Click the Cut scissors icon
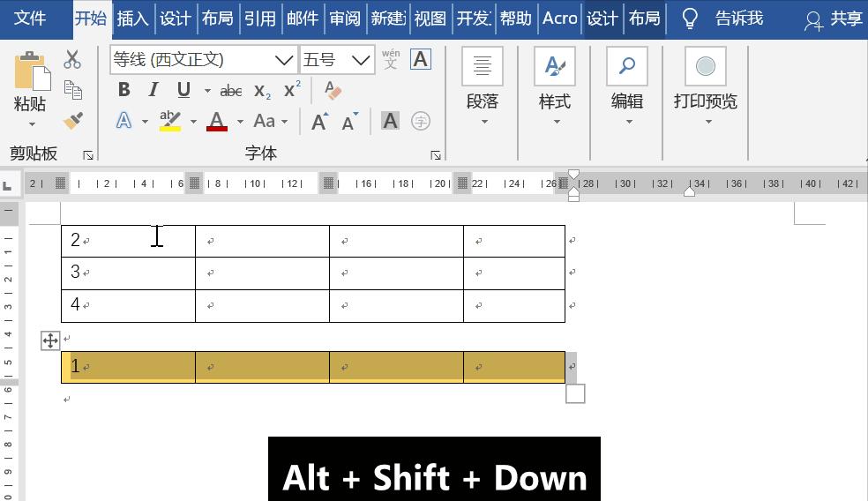 point(72,60)
